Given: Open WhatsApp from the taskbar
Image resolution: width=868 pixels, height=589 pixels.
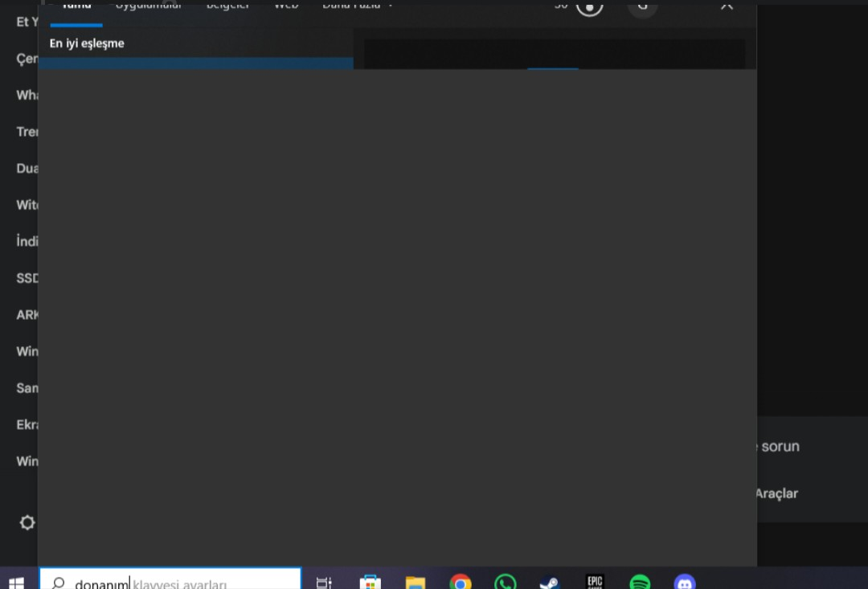Looking at the screenshot, I should click(x=506, y=583).
